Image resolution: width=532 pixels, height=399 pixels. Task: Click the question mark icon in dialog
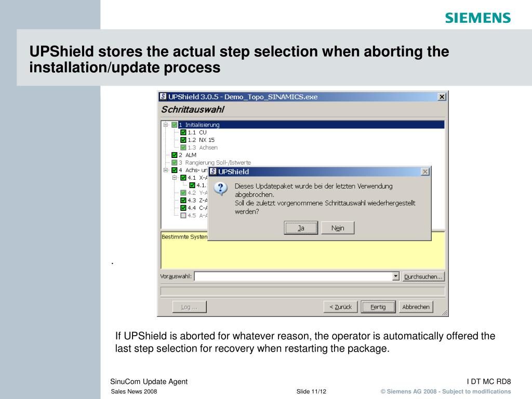point(220,188)
